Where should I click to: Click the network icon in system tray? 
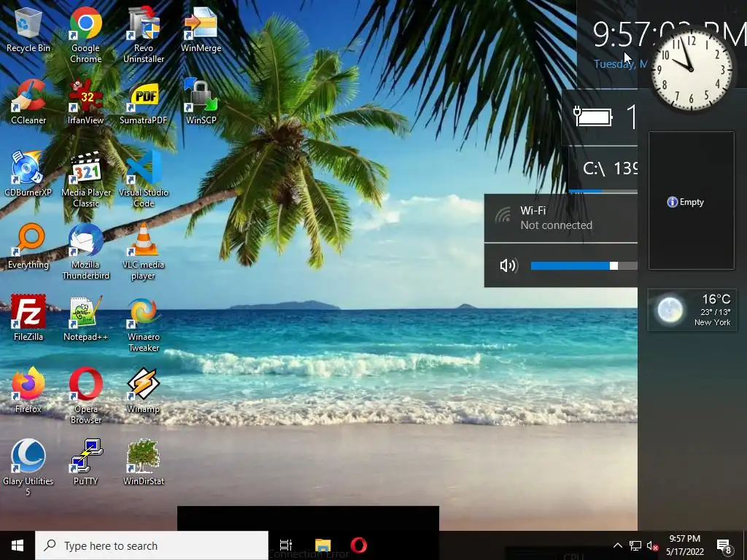[635, 545]
